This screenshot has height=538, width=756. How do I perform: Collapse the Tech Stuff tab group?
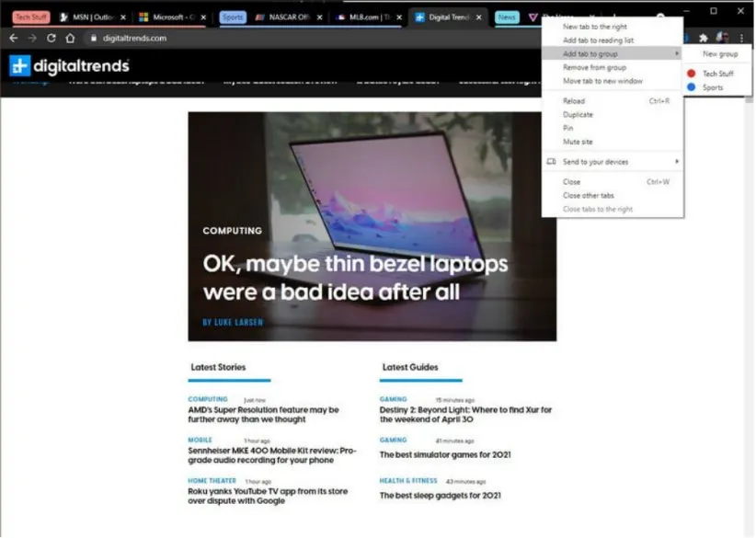(31, 17)
